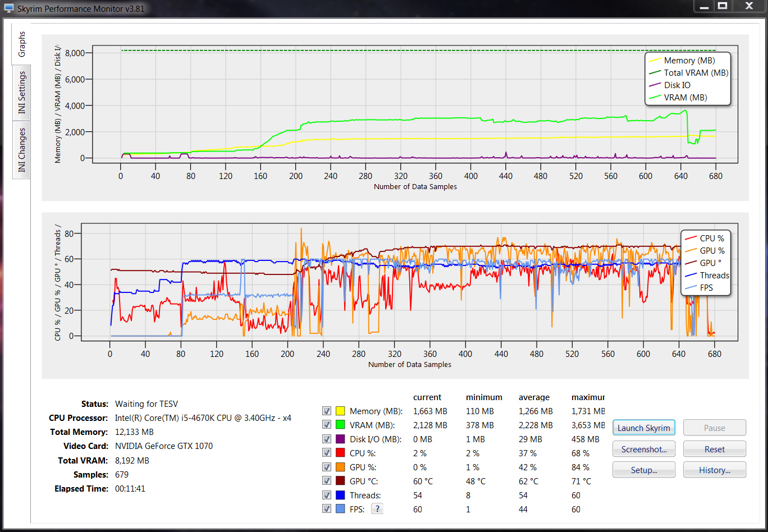Click the minimum Memory value '110 MB'
This screenshot has height=532, width=768.
tap(480, 411)
